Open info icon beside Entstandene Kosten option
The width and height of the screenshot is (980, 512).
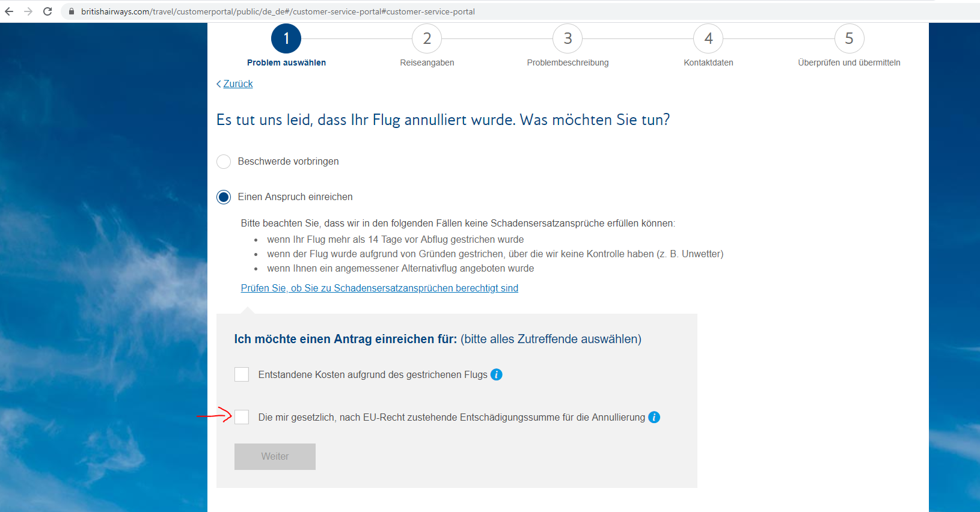(496, 374)
